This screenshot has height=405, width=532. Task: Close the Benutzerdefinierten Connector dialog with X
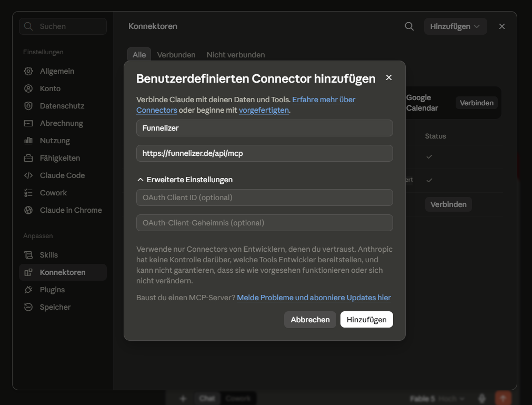[x=389, y=77]
